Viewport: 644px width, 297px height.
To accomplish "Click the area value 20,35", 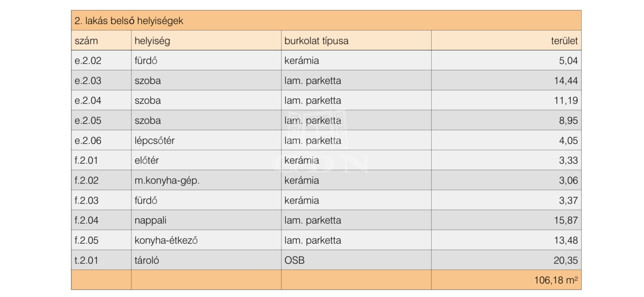I will click(x=566, y=260).
